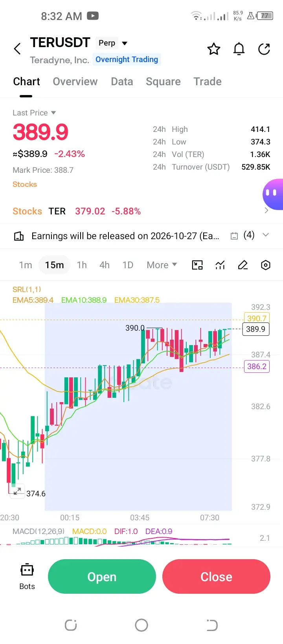
Task: Tap the EMA5:389.4 label
Action: click(33, 300)
